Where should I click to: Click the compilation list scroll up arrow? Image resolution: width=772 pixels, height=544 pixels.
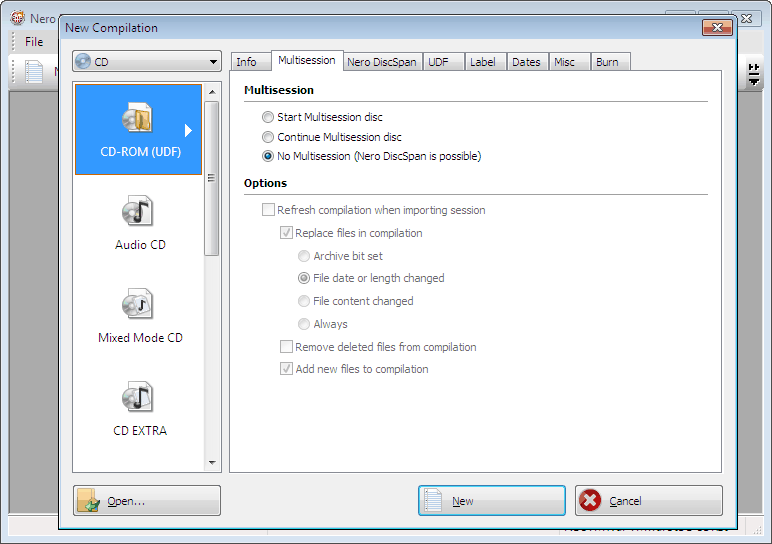click(x=212, y=92)
